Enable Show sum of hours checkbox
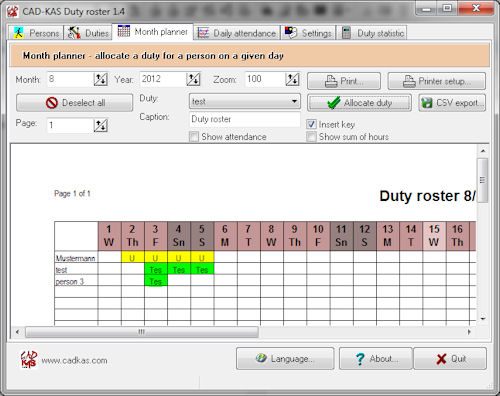500x396 pixels. [x=311, y=137]
